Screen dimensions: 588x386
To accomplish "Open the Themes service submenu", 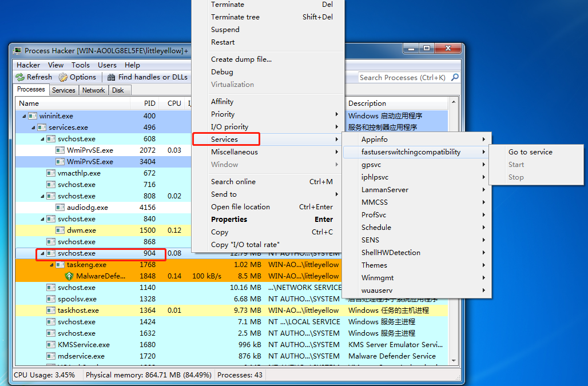I will pyautogui.click(x=416, y=265).
